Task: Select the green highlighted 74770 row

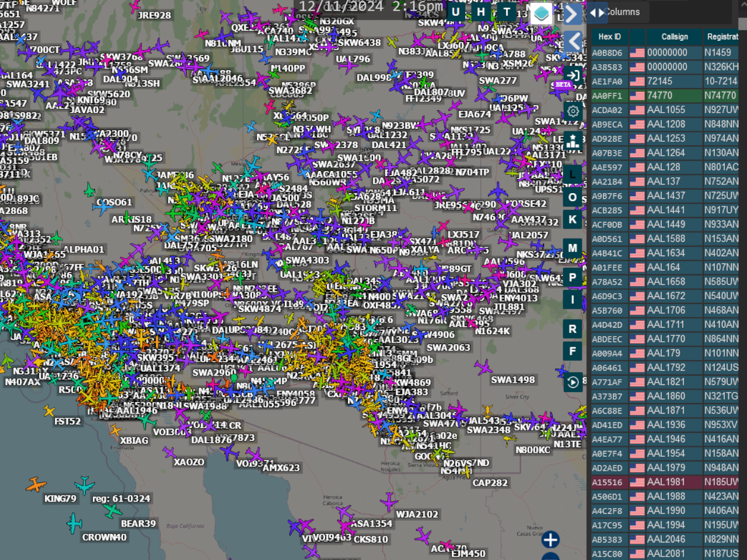Action: coord(665,96)
